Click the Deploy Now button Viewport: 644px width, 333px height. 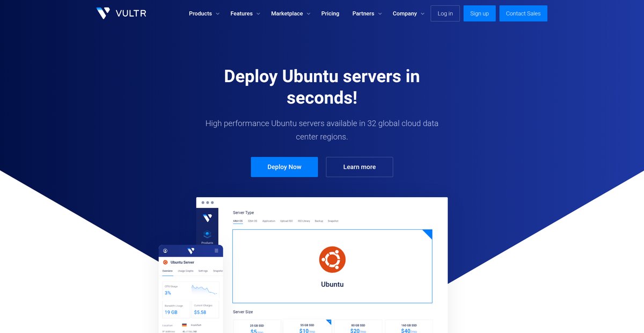pos(284,167)
